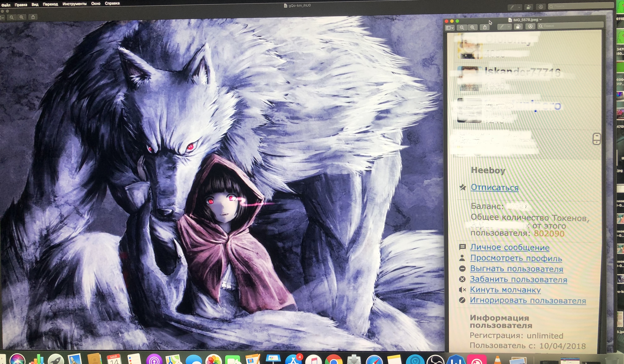The height and width of the screenshot is (364, 624).
Task: Zoom out in the gQo-km_ihU0 window
Action: (12, 17)
